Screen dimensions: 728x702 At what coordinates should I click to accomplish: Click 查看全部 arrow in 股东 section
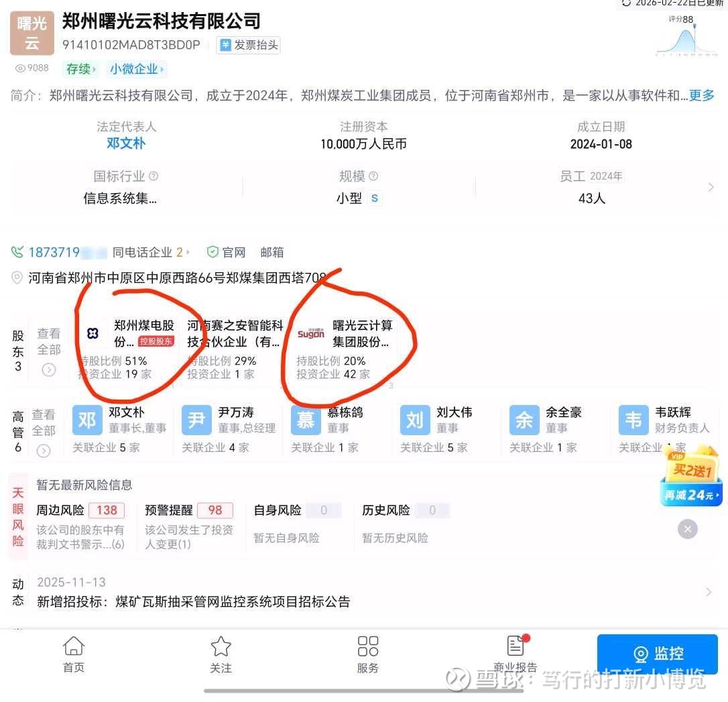[x=49, y=369]
